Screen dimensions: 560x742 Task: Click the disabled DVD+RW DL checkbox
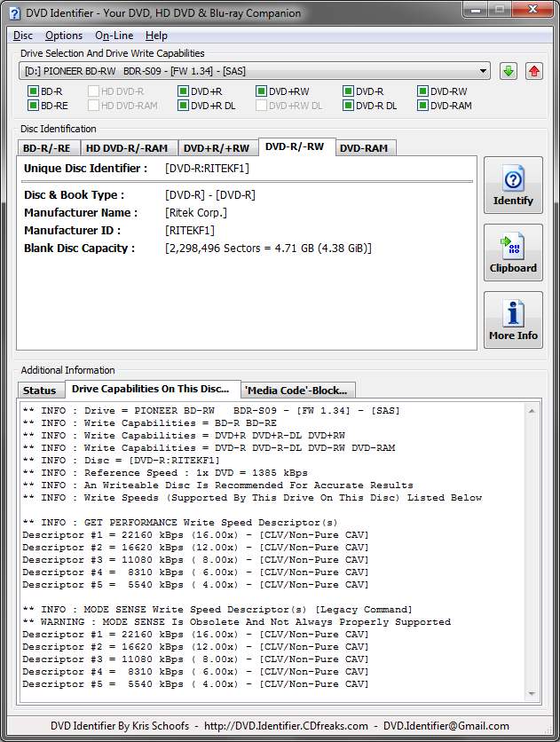tap(261, 106)
